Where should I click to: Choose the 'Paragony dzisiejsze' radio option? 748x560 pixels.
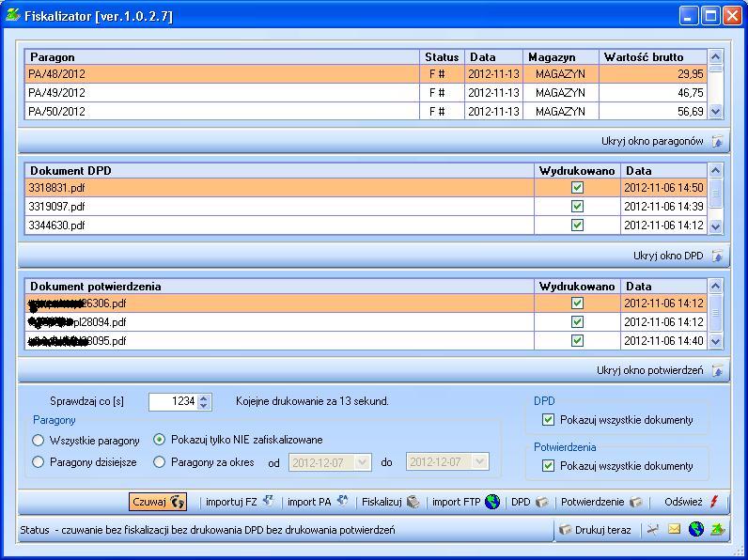coord(39,462)
